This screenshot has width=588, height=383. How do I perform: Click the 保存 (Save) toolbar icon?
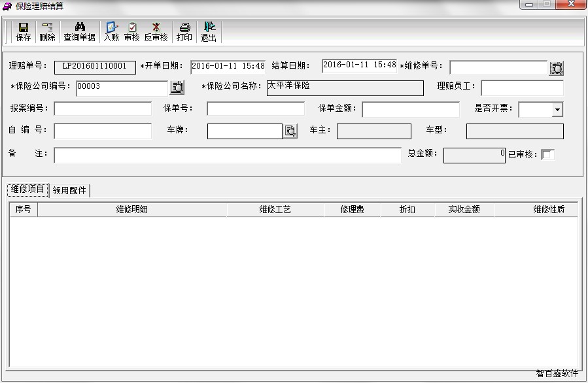24,32
